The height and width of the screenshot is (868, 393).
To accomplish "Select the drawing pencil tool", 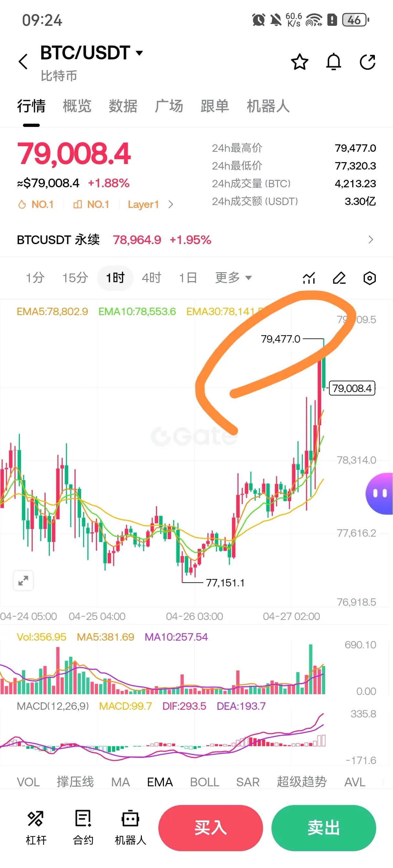I will point(339,278).
